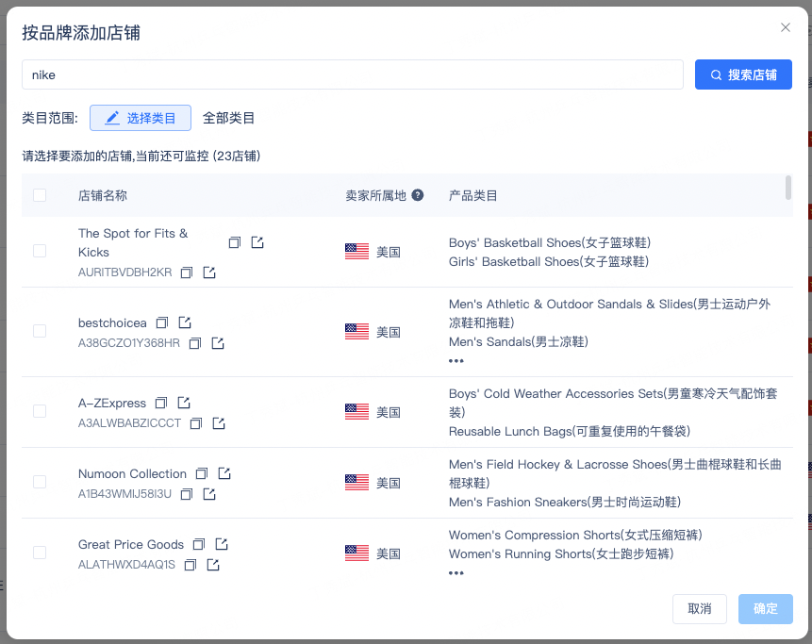Tick the bestchoicea store checkbox
This screenshot has height=644, width=812.
[40, 331]
